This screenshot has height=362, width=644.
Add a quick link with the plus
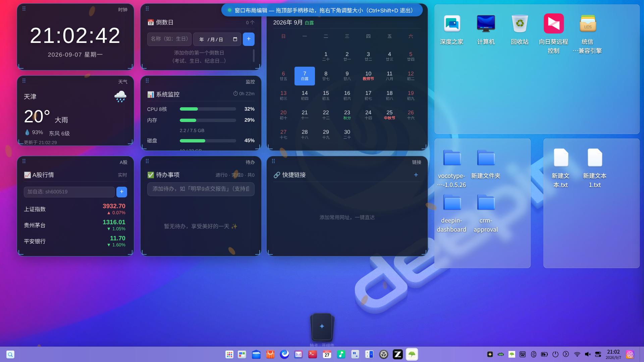pyautogui.click(x=416, y=175)
